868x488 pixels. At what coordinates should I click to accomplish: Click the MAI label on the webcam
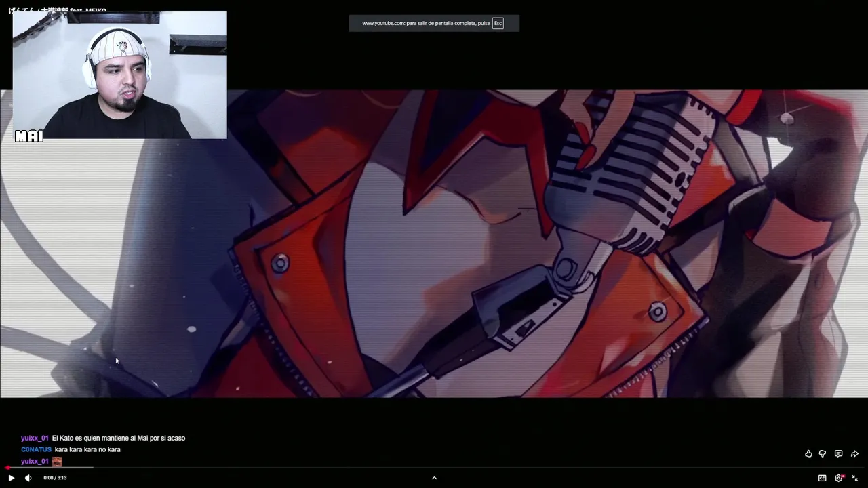click(29, 136)
